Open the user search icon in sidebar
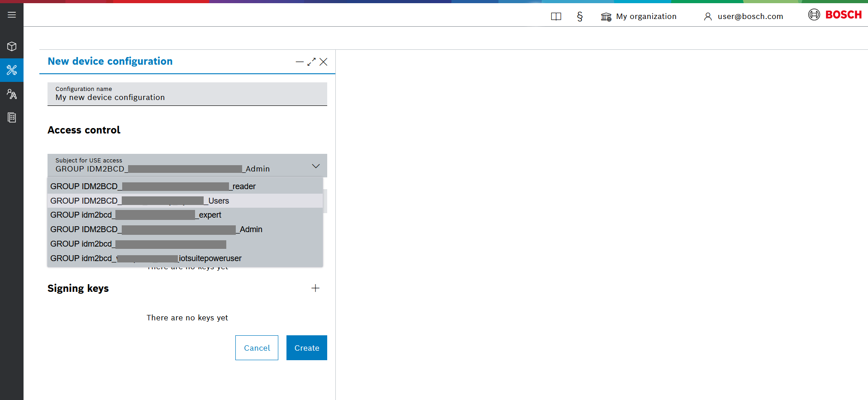Viewport: 868px width, 400px height. point(12,94)
